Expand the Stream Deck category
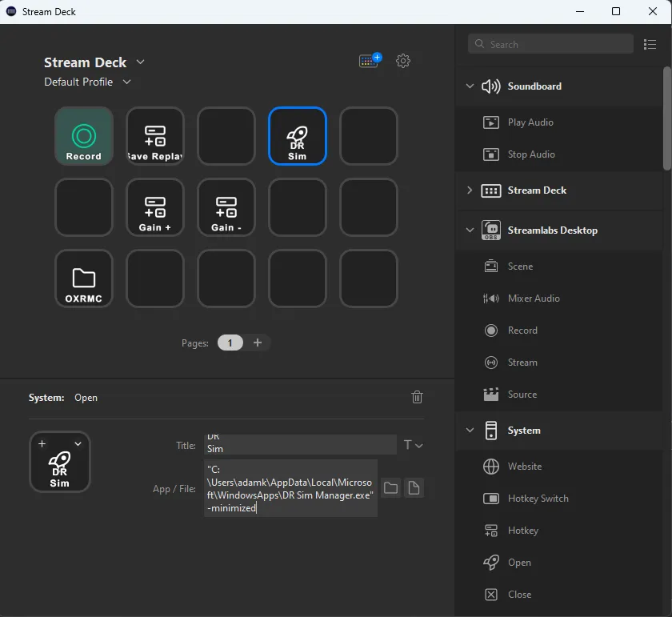The height and width of the screenshot is (617, 672). pos(470,190)
